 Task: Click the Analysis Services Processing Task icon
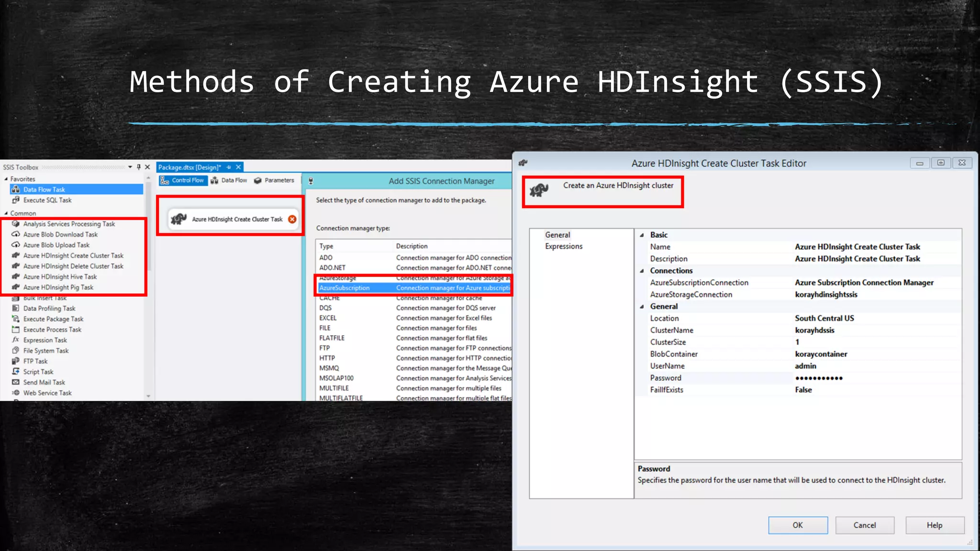pyautogui.click(x=16, y=224)
